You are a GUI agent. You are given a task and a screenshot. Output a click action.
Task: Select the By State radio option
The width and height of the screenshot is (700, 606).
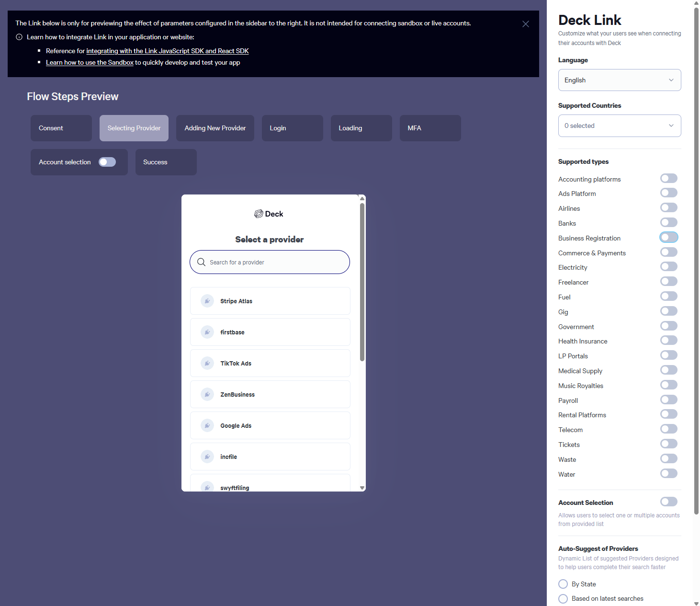coord(563,584)
